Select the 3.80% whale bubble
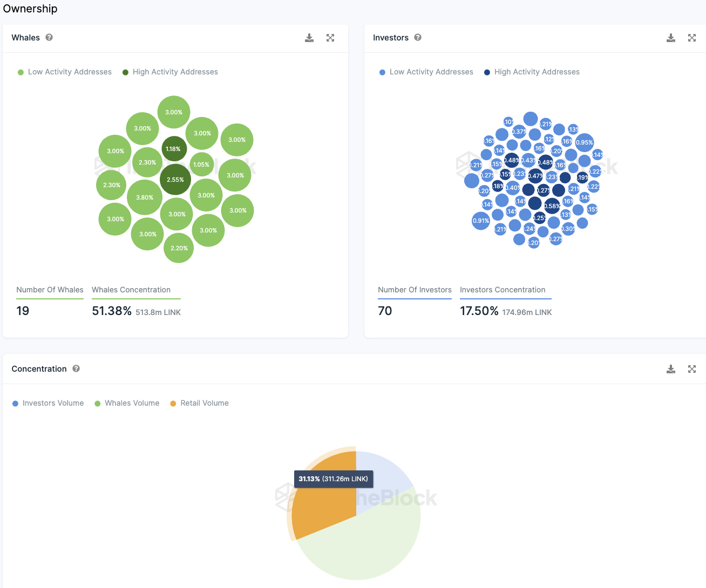706x588 pixels. click(145, 197)
